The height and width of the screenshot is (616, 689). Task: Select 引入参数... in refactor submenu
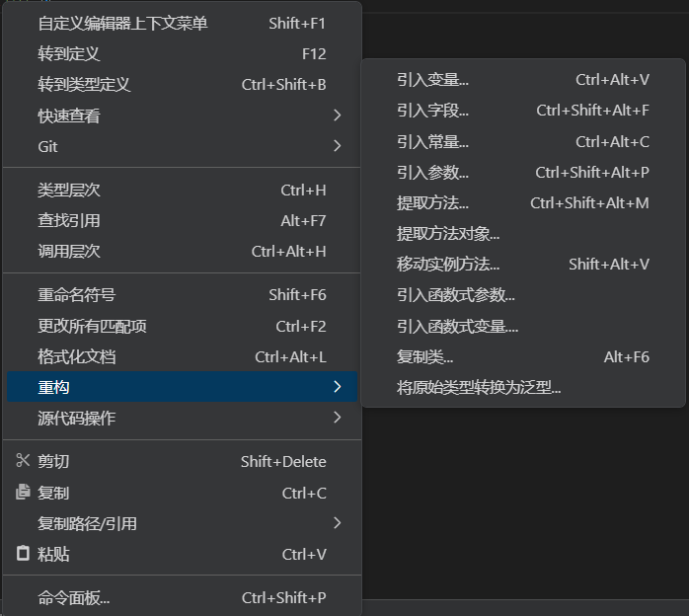coord(523,172)
